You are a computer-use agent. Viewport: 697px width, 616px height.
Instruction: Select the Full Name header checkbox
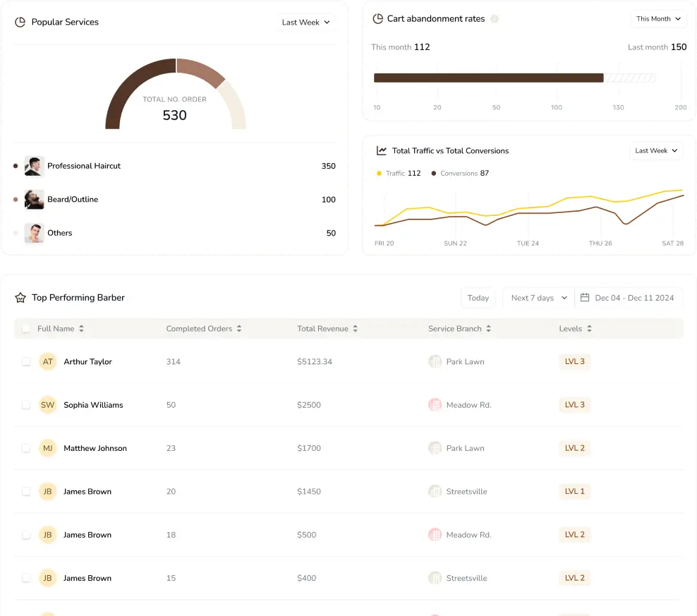click(26, 328)
